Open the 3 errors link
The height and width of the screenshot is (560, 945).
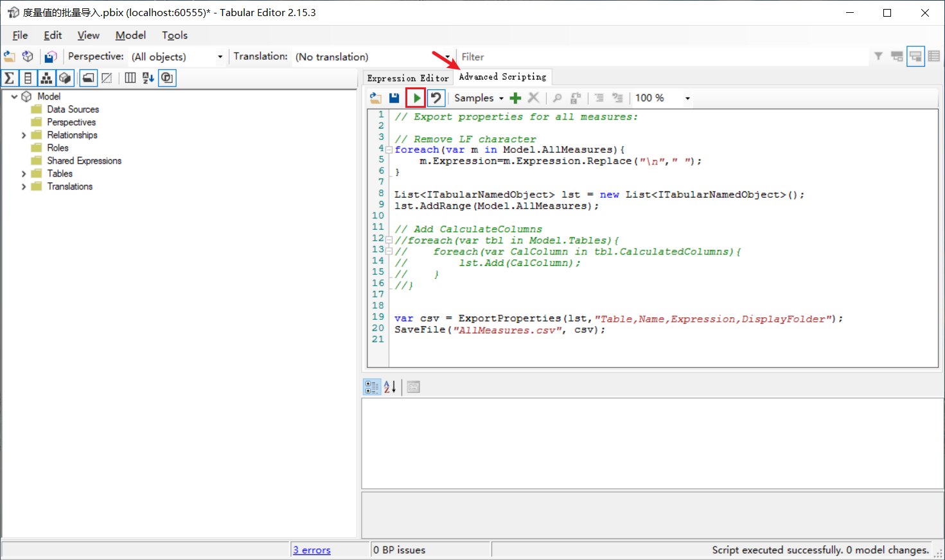click(x=312, y=550)
